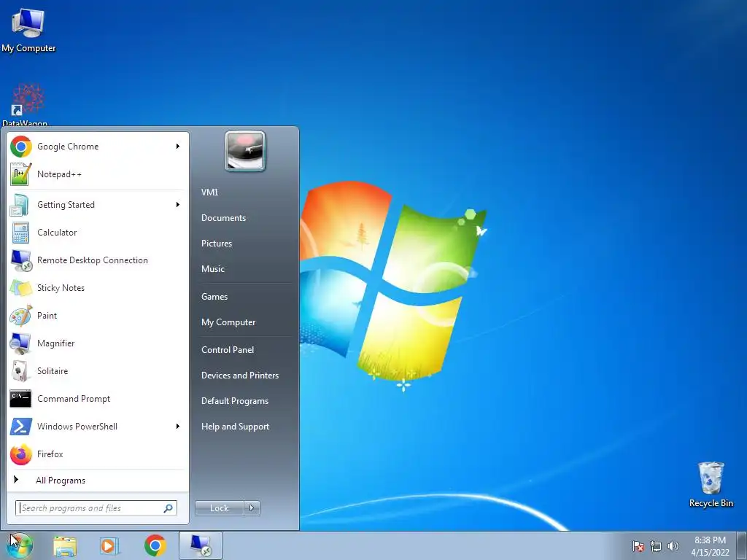Open Music library link
The width and height of the screenshot is (747, 560).
click(213, 269)
